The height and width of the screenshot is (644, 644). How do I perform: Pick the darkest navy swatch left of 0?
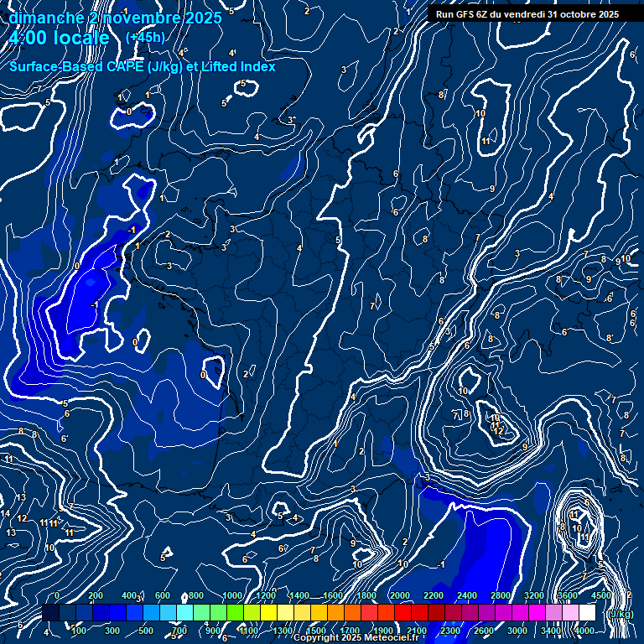pos(50,612)
